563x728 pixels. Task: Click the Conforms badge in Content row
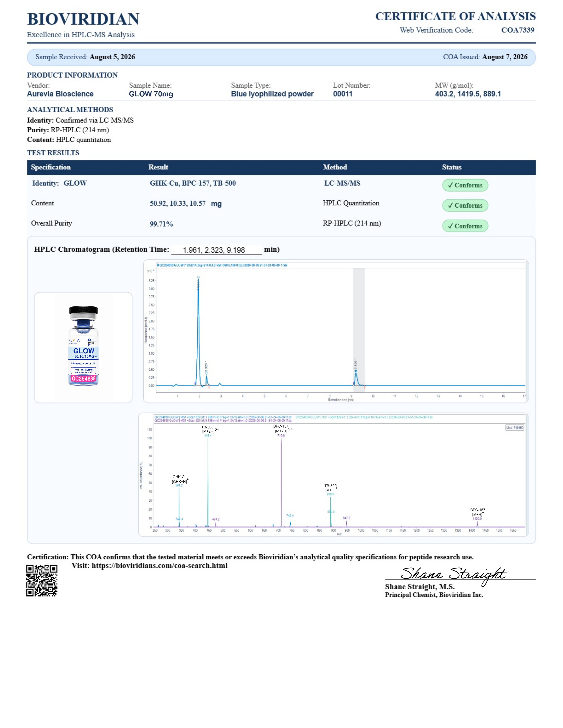pyautogui.click(x=465, y=206)
